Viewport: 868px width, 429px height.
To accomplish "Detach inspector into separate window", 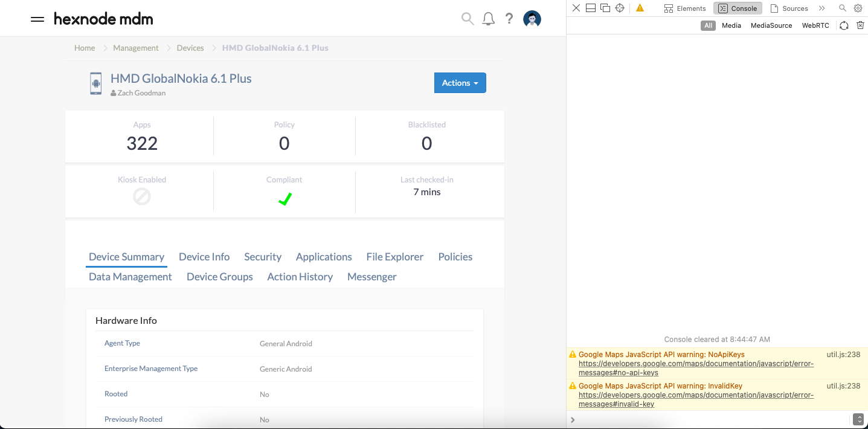I will [x=605, y=8].
